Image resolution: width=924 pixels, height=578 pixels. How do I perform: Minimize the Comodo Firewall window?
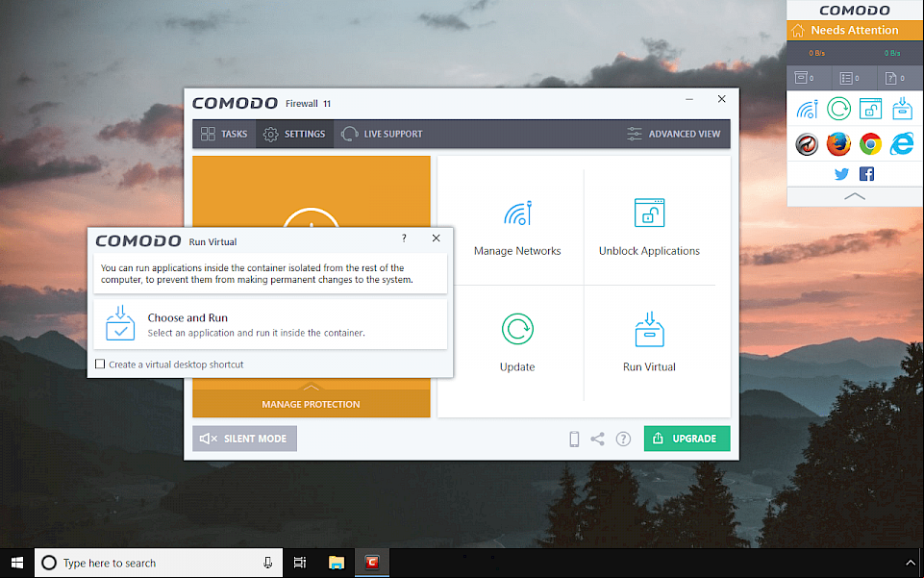pos(688,99)
